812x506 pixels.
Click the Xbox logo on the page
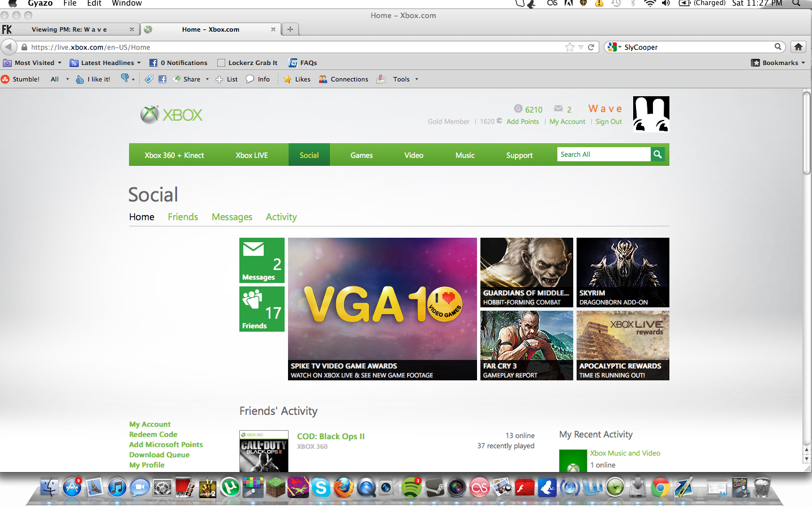pos(171,115)
